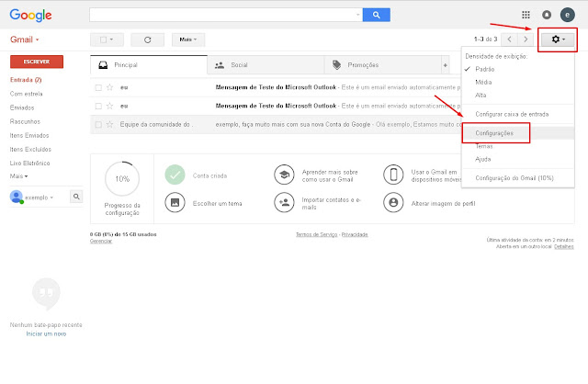Star the second Outlook test message
Screen dimensions: 588x384
[x=109, y=106]
